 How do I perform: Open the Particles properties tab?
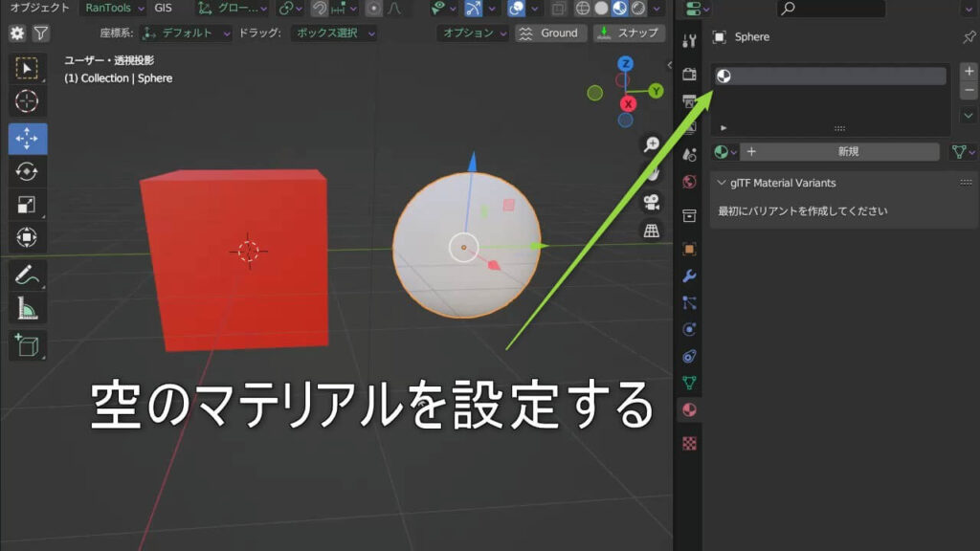click(689, 302)
